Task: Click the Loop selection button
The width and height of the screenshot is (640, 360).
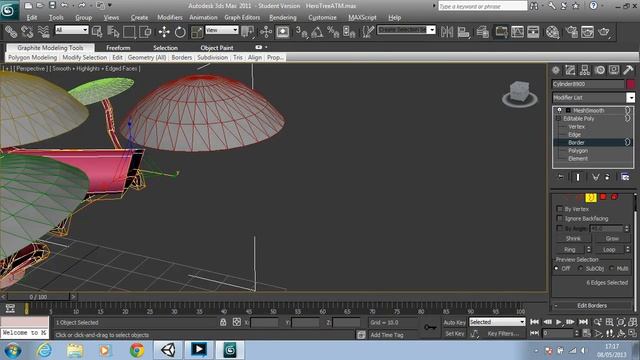Action: (609, 249)
